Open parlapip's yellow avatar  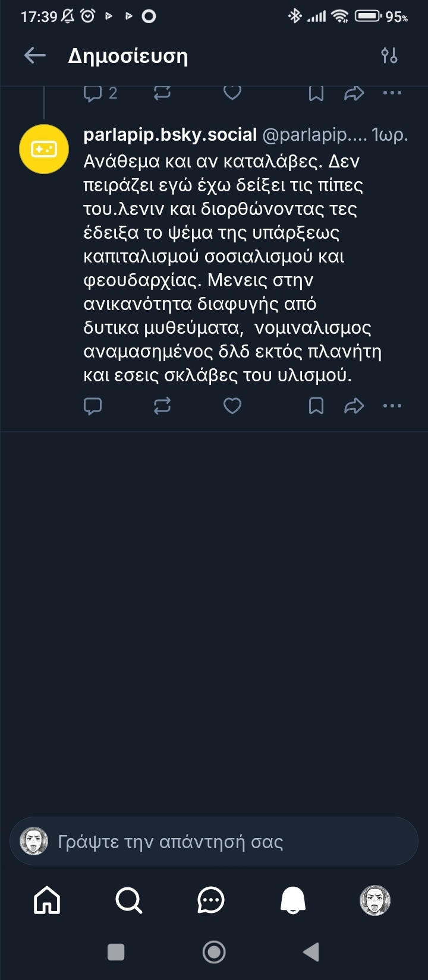click(44, 149)
